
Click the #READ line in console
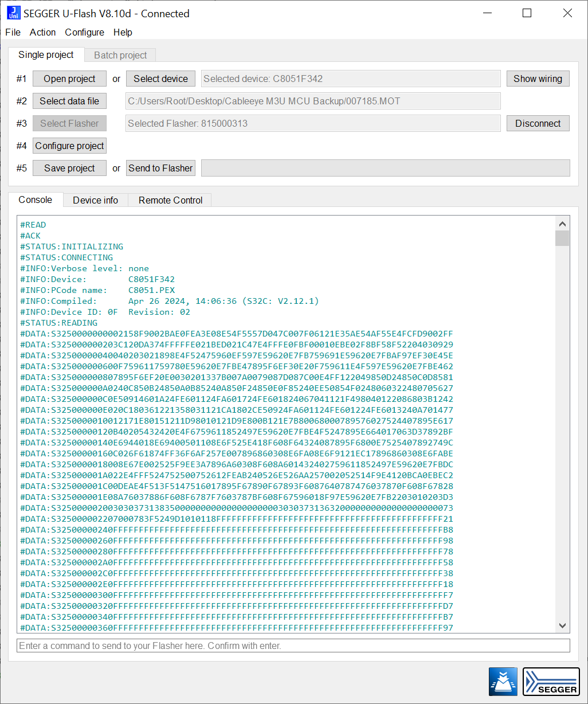point(33,225)
